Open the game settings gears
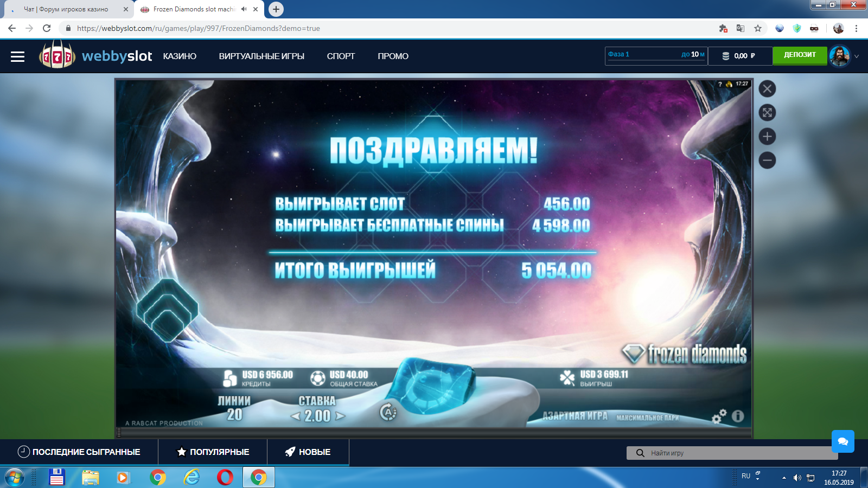Screen dimensions: 868x488 (719, 416)
